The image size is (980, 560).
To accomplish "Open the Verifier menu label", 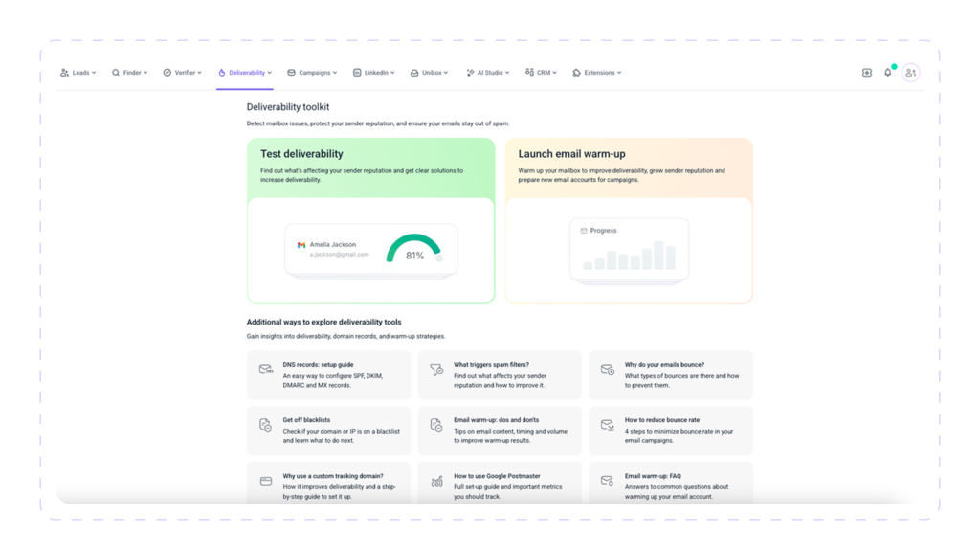I will click(185, 73).
